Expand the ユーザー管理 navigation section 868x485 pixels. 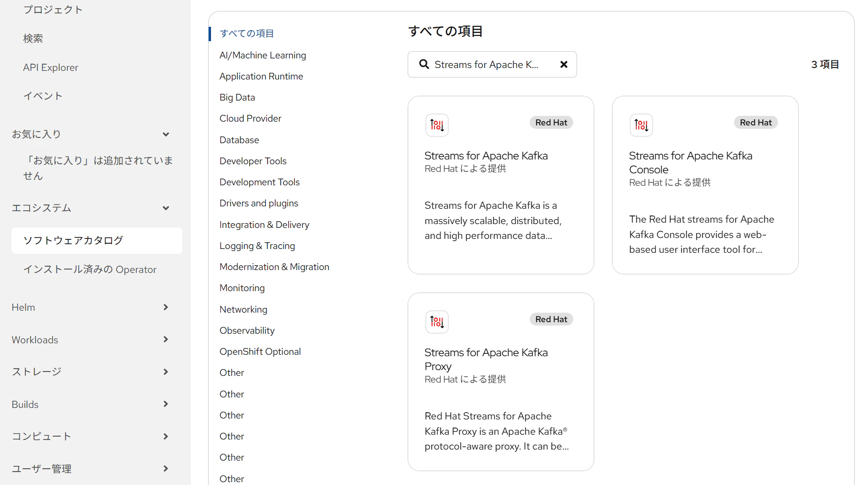tap(166, 469)
